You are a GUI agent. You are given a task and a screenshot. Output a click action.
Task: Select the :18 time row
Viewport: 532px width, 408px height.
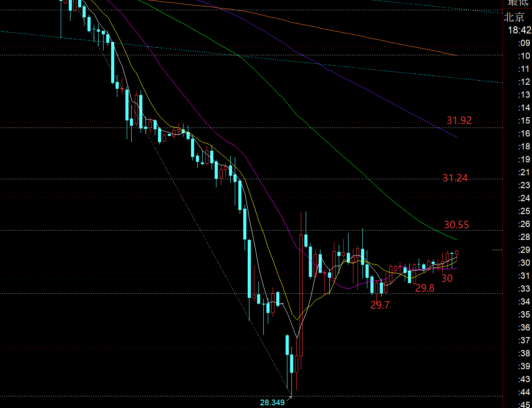[x=524, y=147]
